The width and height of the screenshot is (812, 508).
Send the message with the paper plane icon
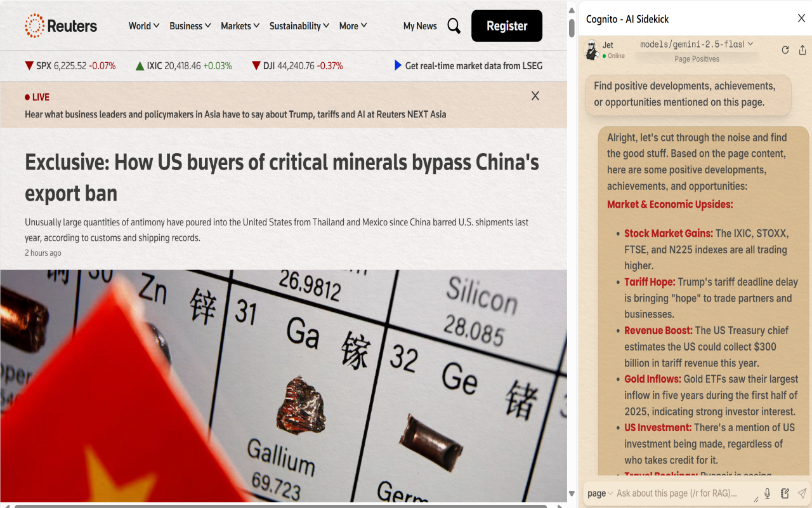(x=802, y=493)
